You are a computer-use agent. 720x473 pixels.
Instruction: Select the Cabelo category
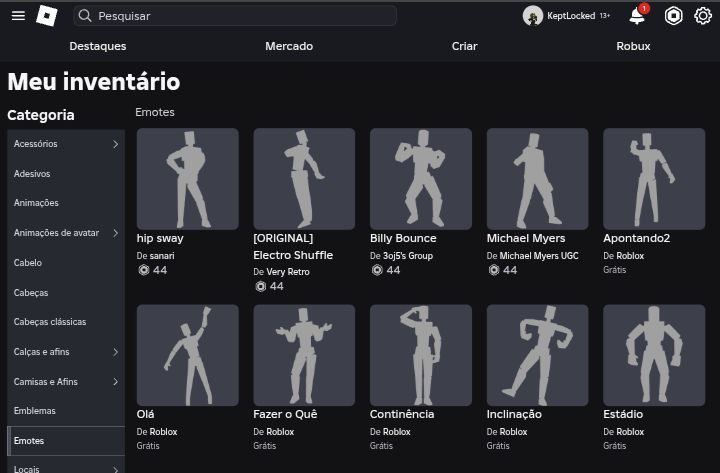28,263
